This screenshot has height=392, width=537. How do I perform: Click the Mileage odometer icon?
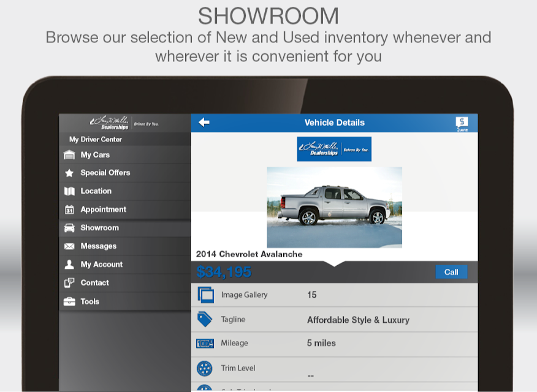pyautogui.click(x=205, y=343)
